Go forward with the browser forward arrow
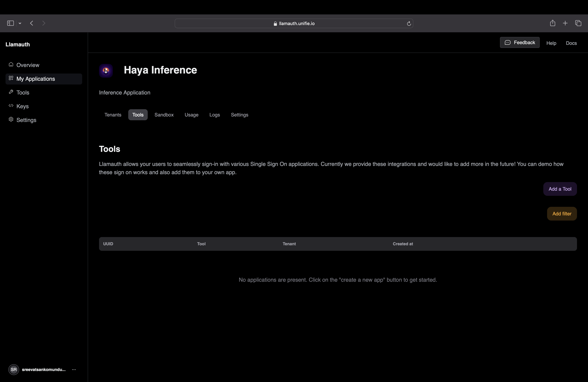 [x=44, y=23]
